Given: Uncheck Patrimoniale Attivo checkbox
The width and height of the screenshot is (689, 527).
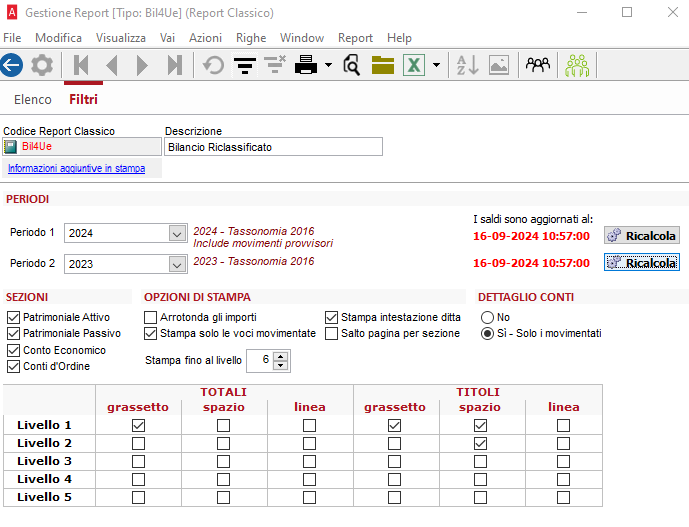Looking at the screenshot, I should [14, 317].
